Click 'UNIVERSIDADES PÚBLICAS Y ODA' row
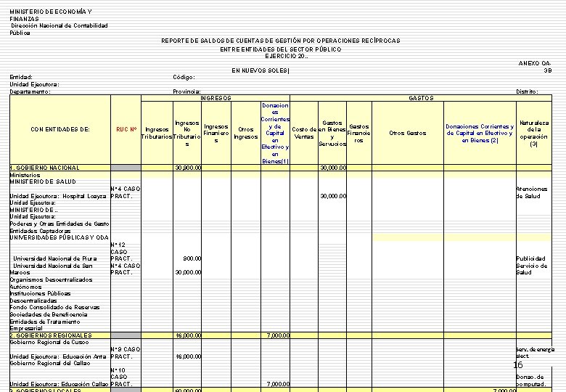 click(59, 238)
